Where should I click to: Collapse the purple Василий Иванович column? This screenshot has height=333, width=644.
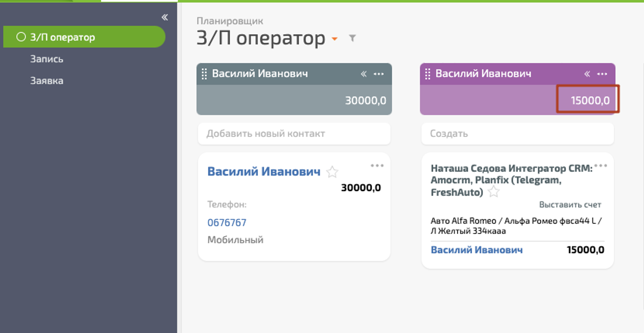click(x=587, y=74)
